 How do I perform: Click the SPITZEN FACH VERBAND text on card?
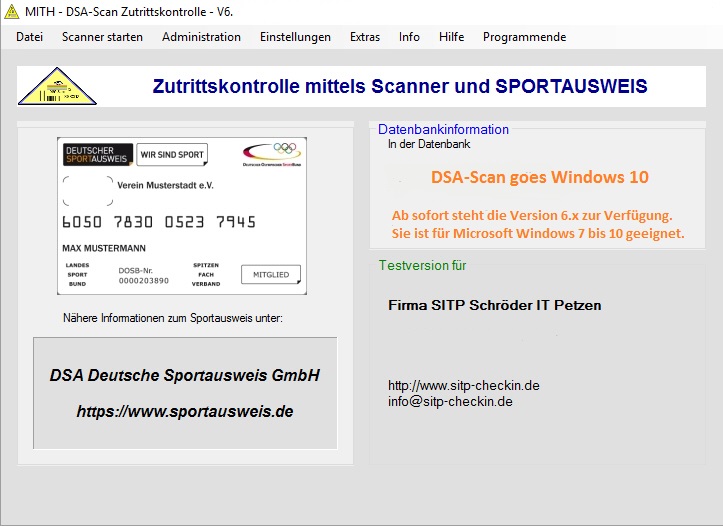206,275
